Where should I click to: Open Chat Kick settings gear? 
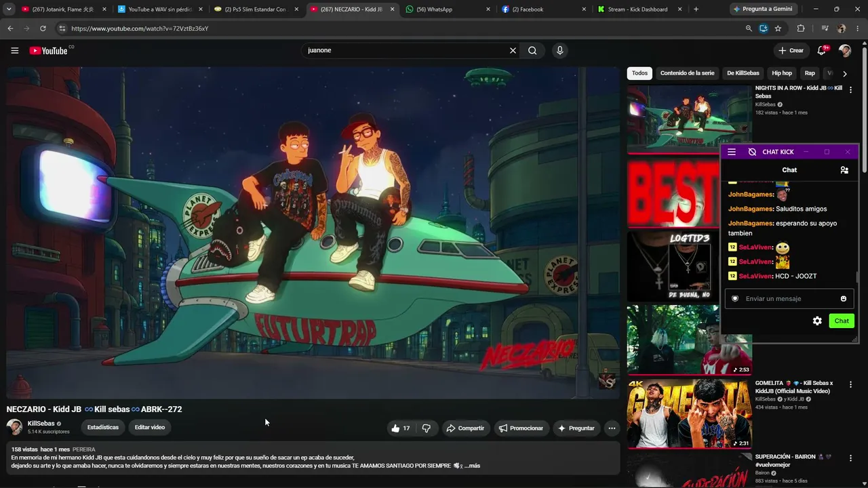tap(817, 321)
